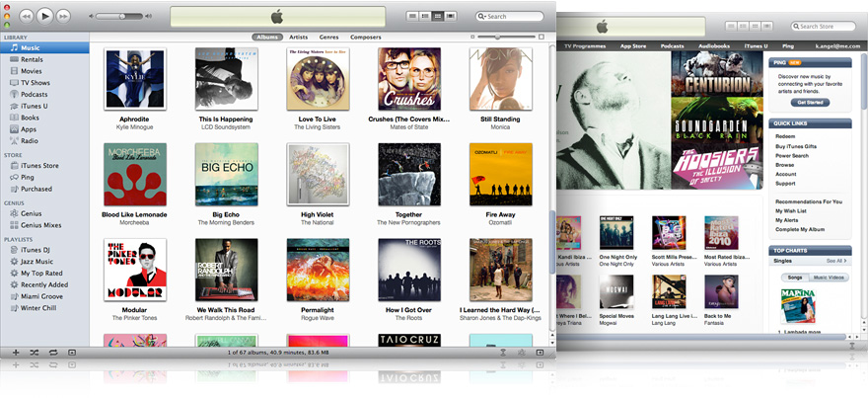This screenshot has width=868, height=398.
Task: Toggle the artwork viewer button
Action: (71, 352)
